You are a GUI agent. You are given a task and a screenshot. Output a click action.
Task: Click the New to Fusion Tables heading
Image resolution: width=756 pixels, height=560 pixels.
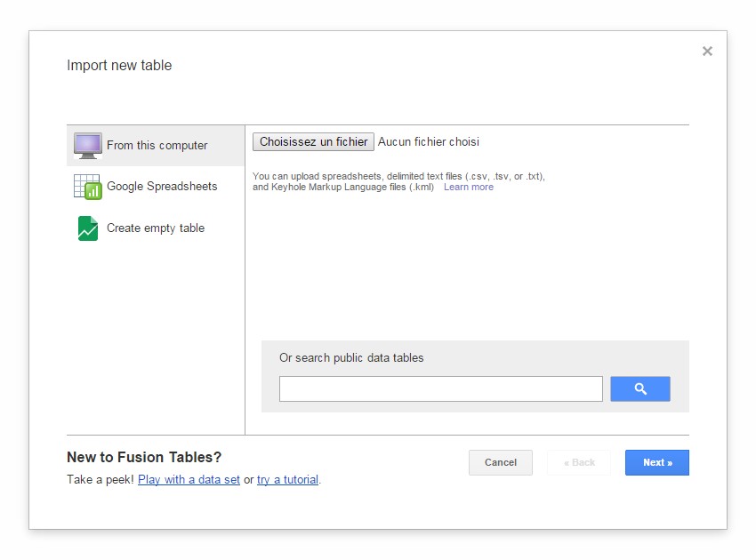pyautogui.click(x=144, y=457)
